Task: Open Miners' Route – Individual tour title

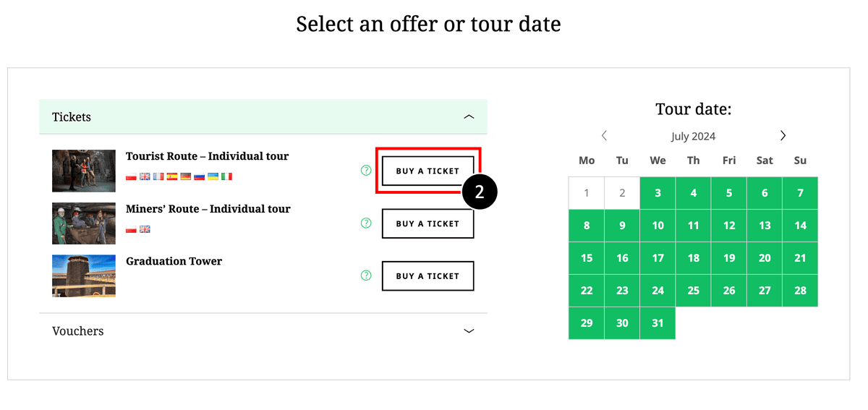Action: [x=208, y=209]
